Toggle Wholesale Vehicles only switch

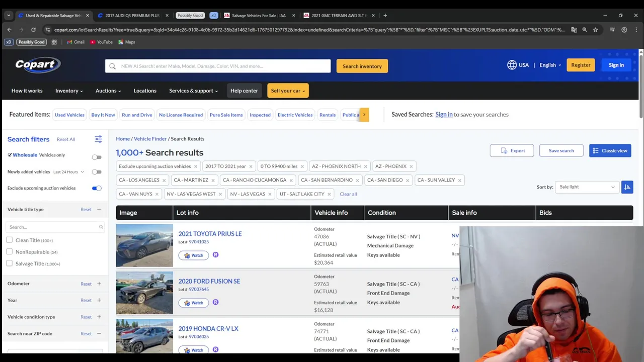point(97,157)
